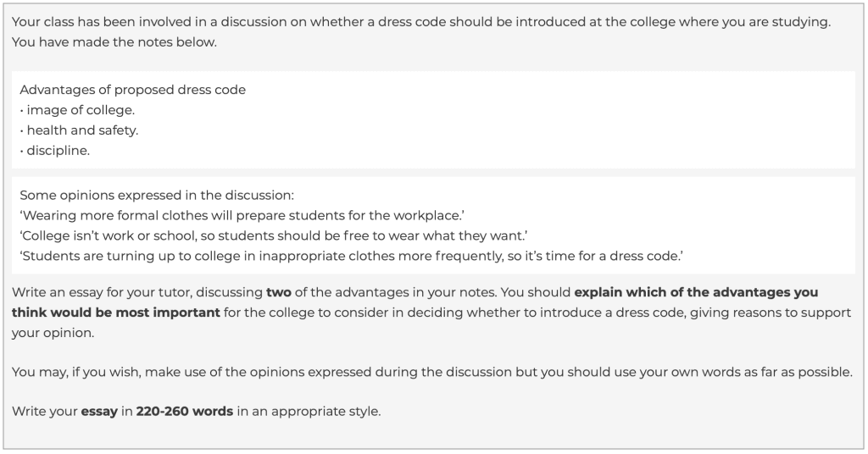Viewport: 868px width, 454px height.
Task: Click the bold word 'essay' in the last line
Action: click(97, 412)
